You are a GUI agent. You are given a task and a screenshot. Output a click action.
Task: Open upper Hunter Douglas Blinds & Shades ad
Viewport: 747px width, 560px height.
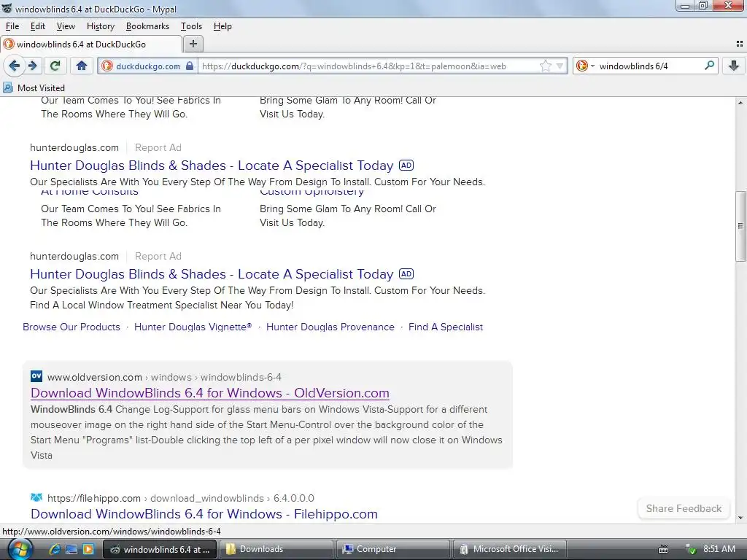pyautogui.click(x=212, y=166)
